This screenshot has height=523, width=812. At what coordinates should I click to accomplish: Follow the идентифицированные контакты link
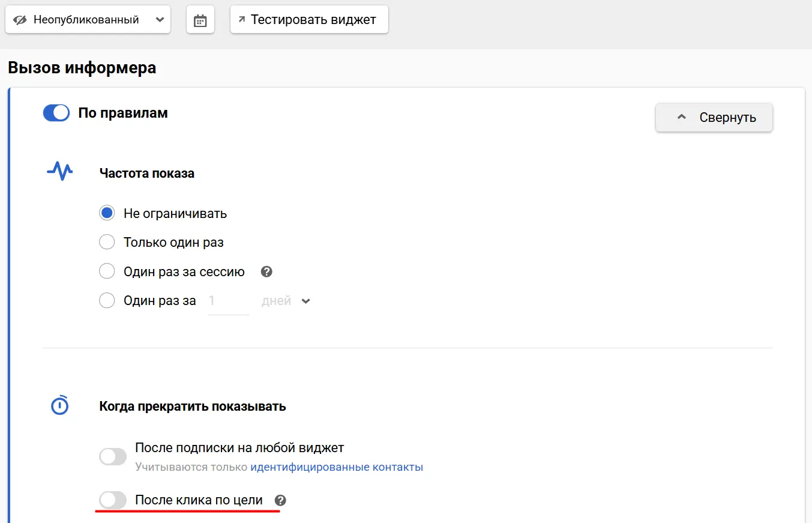click(336, 467)
